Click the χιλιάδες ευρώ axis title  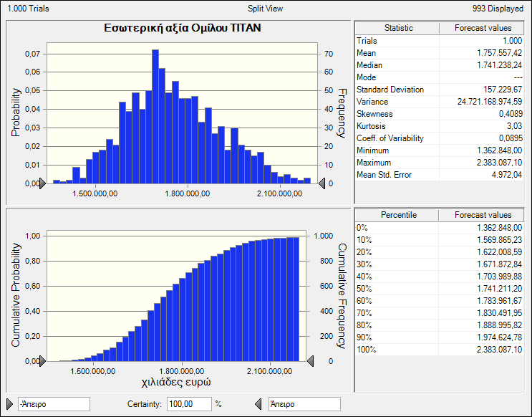(x=175, y=382)
